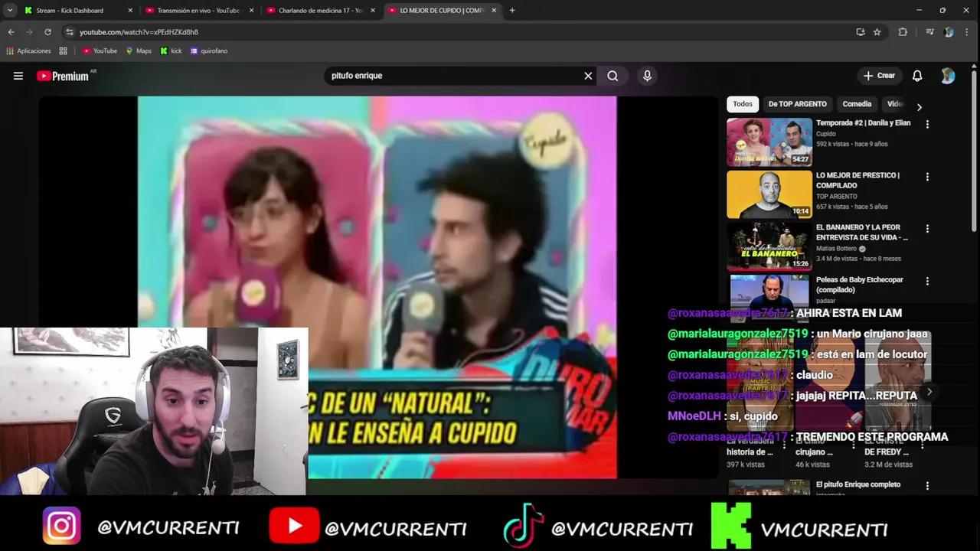Image resolution: width=980 pixels, height=551 pixels.
Task: Close the Charlando de medicina 17 tab
Action: tap(373, 11)
